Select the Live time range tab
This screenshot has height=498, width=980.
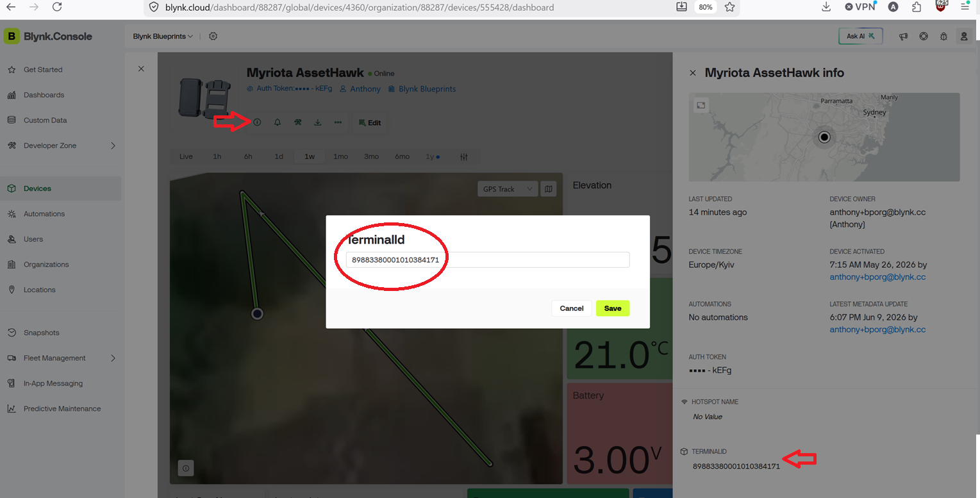point(186,156)
